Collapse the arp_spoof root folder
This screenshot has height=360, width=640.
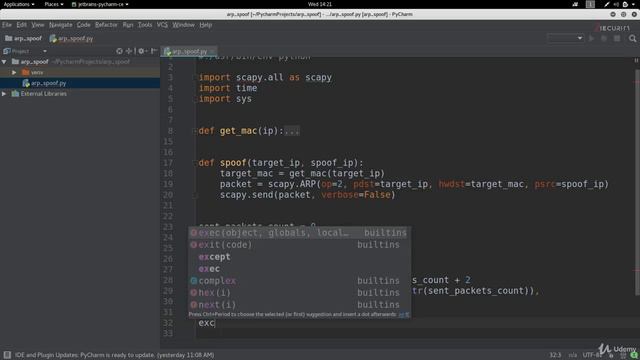(x=4, y=62)
